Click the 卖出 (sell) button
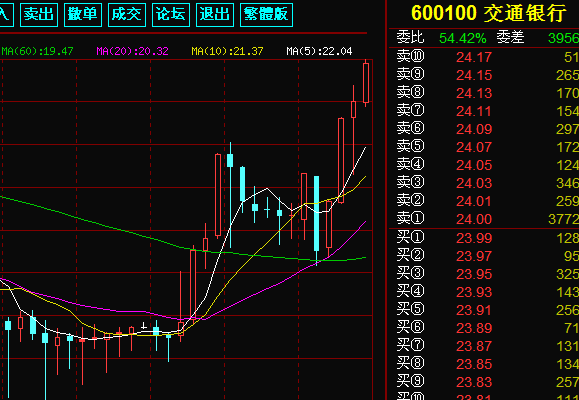 coord(39,15)
